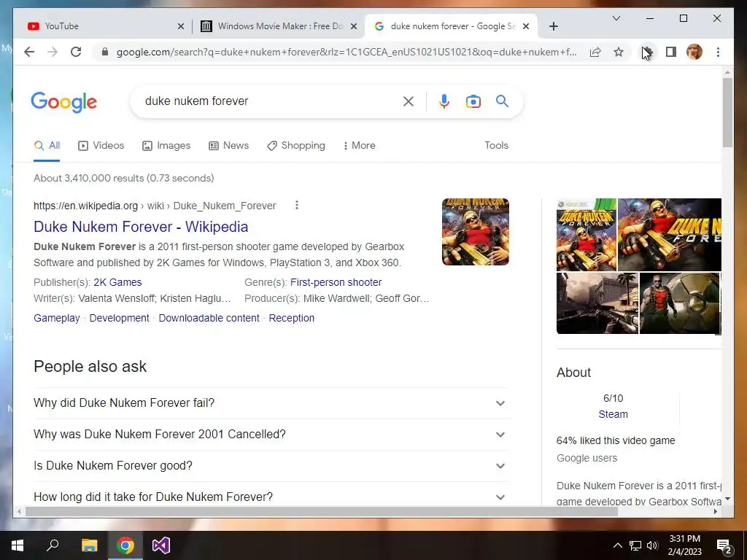Click the vertical page scrollbar thumb

[727, 112]
